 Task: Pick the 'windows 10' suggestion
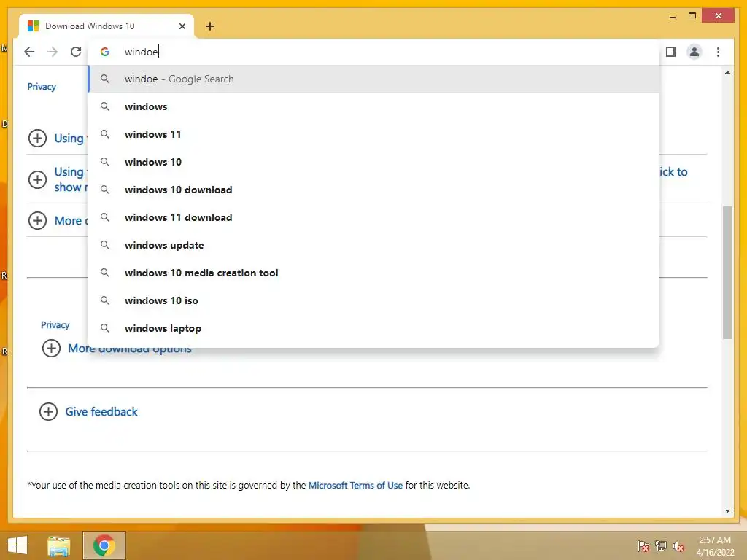pos(374,162)
